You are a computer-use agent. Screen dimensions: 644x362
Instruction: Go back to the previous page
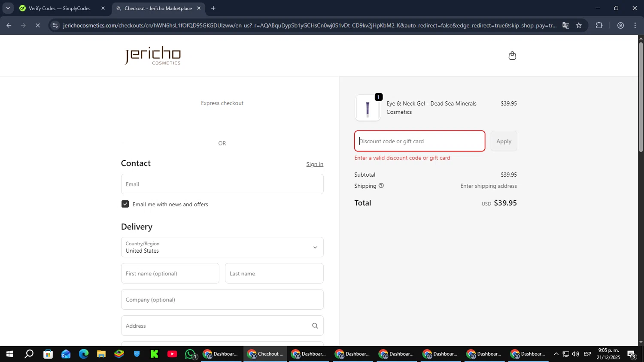[x=9, y=25]
